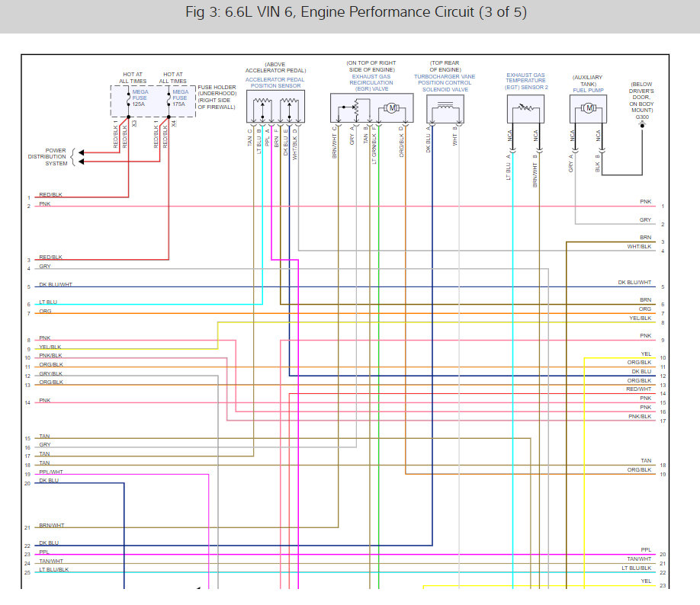This screenshot has width=700, height=605.
Task: Select the ACCELERATOR PEDAL POSITION SENSOR label
Action: [275, 82]
